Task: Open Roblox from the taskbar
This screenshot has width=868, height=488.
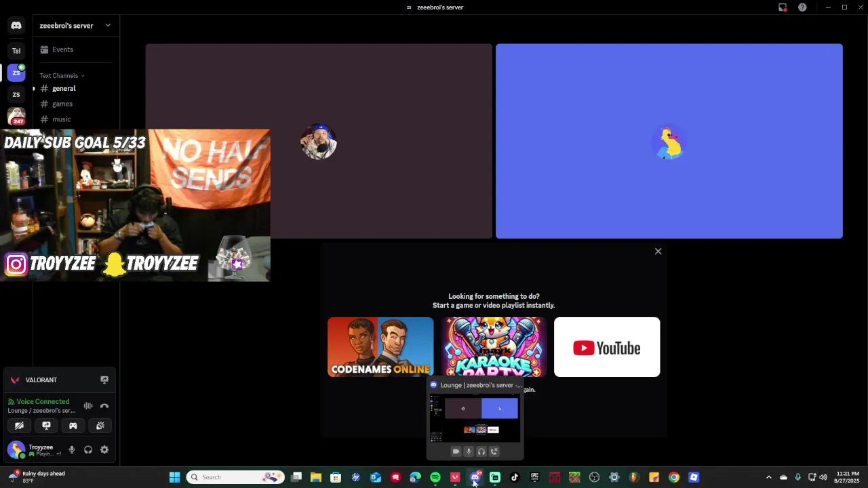Action: (x=694, y=477)
